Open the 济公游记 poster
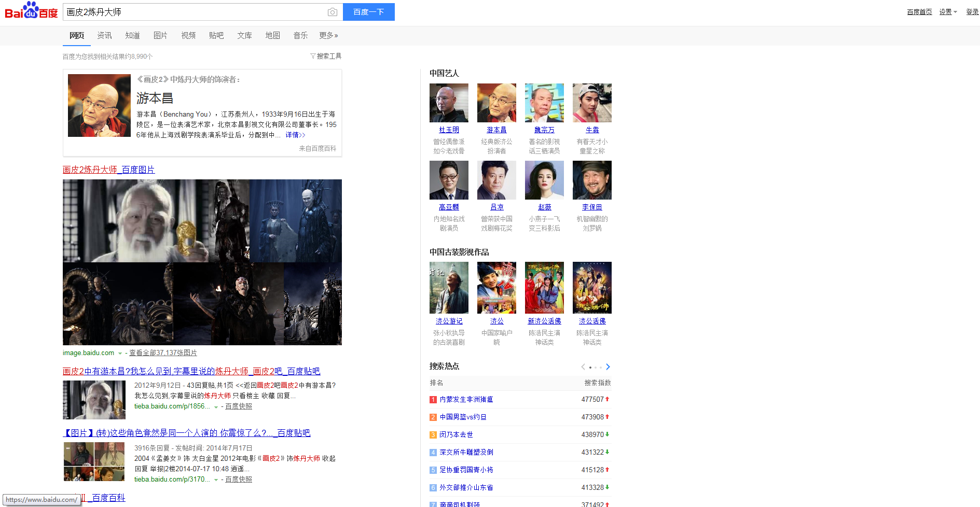The width and height of the screenshot is (980, 507). point(449,288)
